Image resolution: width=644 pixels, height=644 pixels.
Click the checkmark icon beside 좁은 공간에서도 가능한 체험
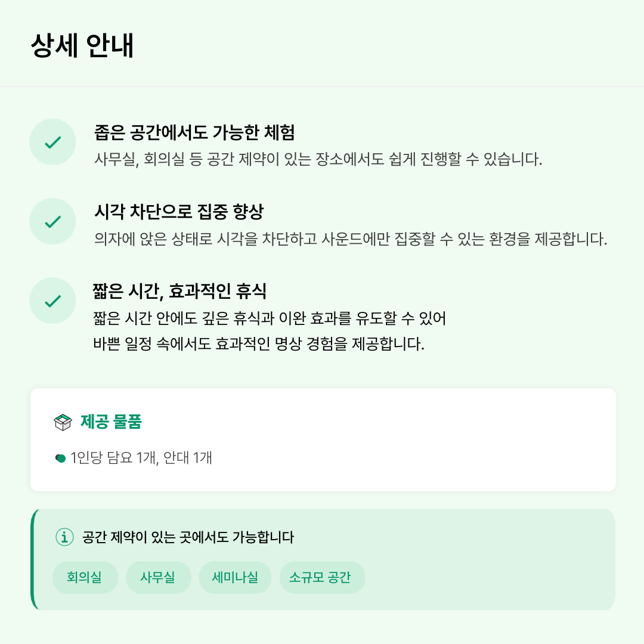pos(52,142)
